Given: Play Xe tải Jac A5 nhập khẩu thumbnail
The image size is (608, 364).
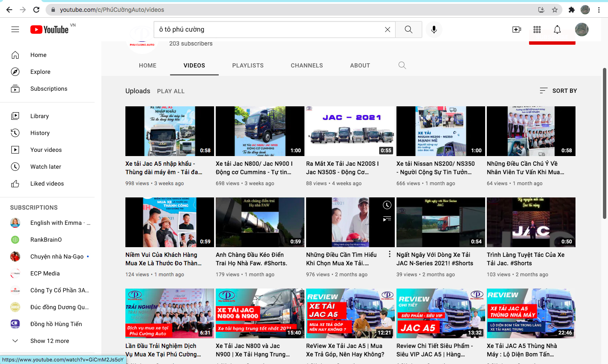Looking at the screenshot, I should pyautogui.click(x=170, y=131).
